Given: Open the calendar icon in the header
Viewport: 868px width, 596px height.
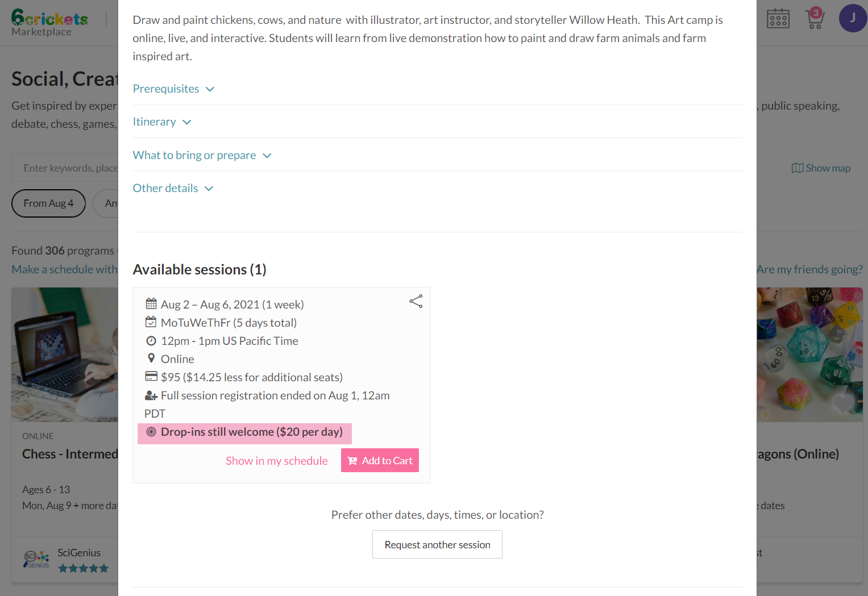Looking at the screenshot, I should (778, 19).
